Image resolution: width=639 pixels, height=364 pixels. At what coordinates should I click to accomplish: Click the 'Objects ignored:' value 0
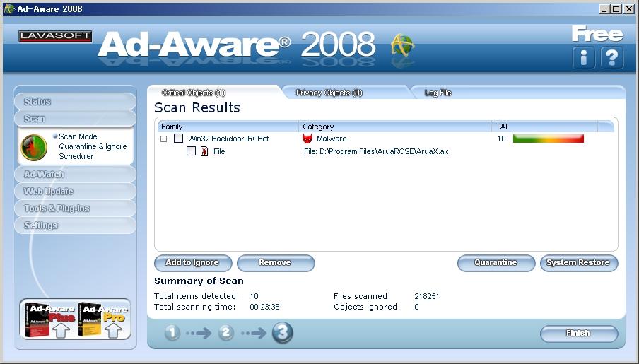tap(416, 307)
